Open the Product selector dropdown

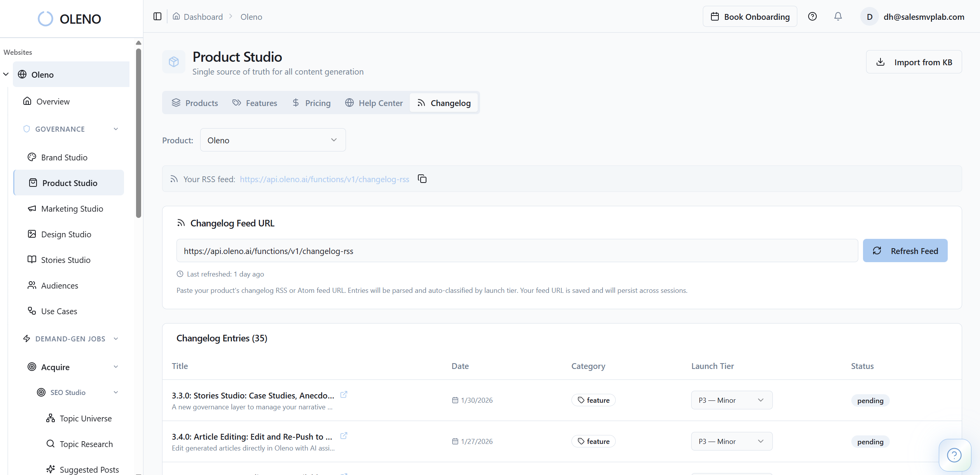(x=273, y=140)
